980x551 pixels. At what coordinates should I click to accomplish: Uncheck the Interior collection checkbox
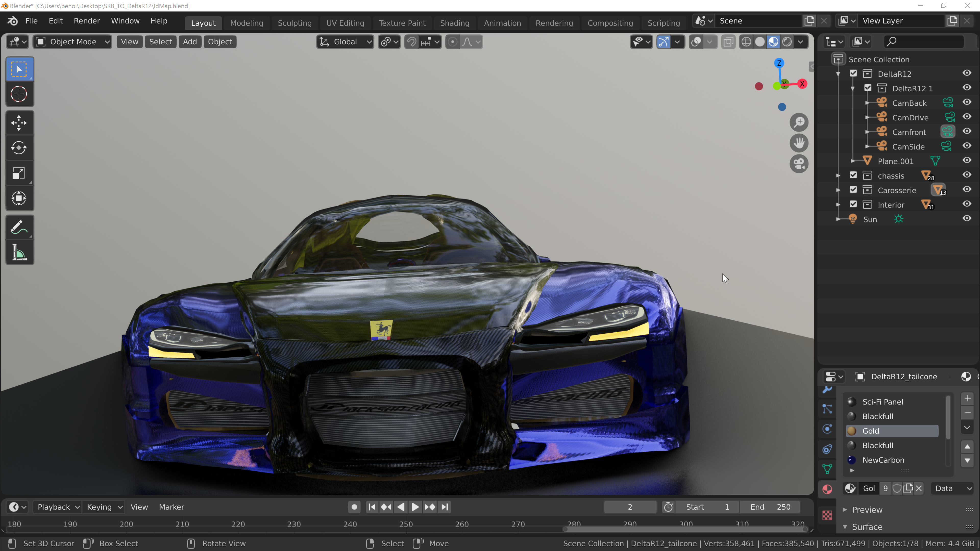pos(853,204)
